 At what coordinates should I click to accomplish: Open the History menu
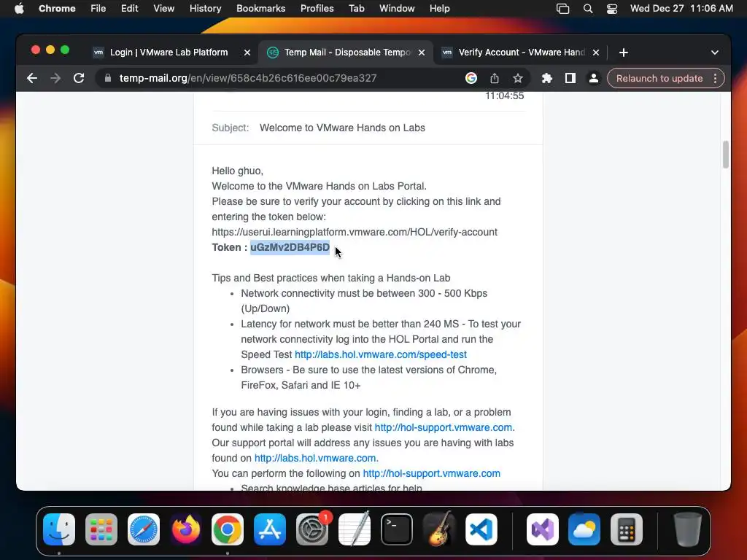205,9
